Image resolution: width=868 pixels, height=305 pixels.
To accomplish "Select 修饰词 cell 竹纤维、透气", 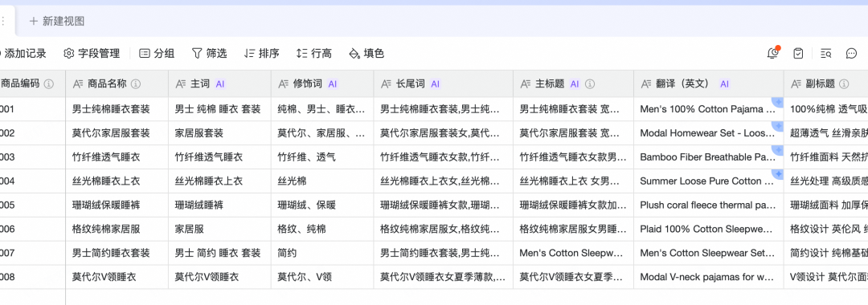I will click(x=322, y=157).
